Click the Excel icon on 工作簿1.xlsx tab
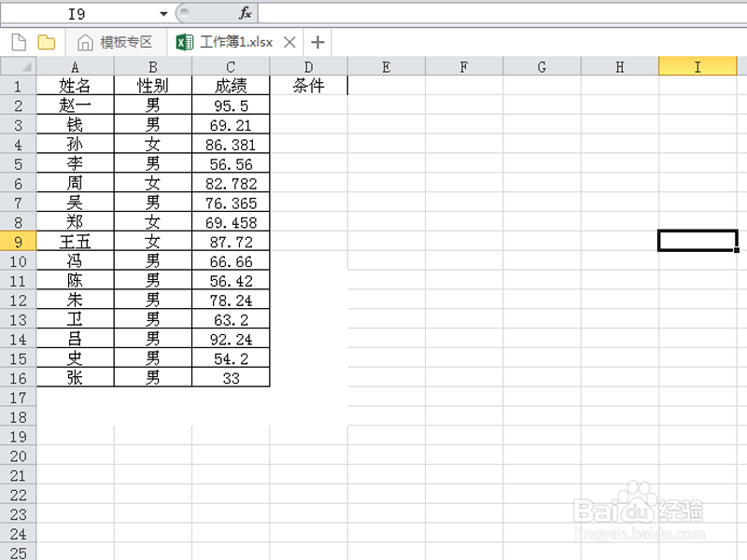 click(x=184, y=42)
